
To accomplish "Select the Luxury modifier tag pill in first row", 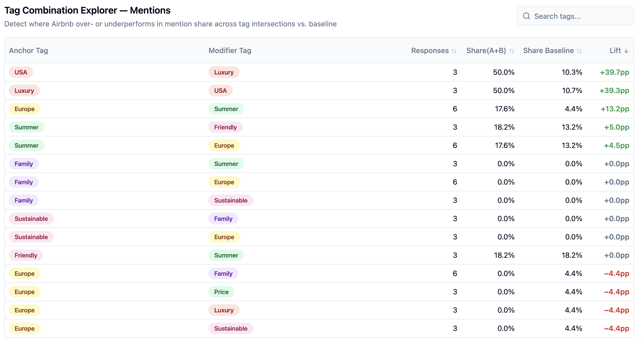I will point(224,72).
